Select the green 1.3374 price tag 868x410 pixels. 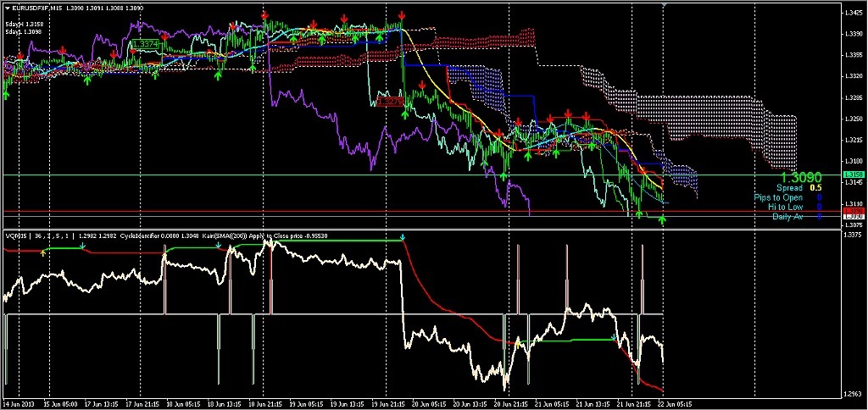point(146,43)
